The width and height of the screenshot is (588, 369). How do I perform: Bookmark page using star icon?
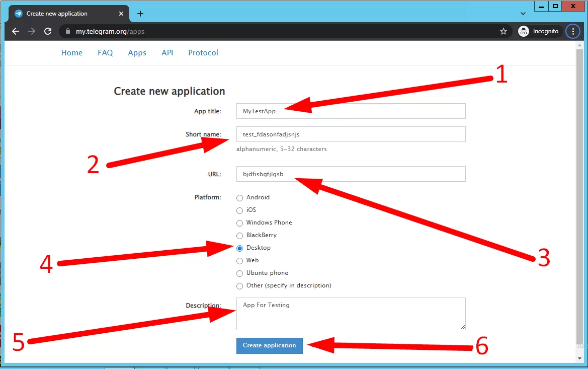(503, 31)
